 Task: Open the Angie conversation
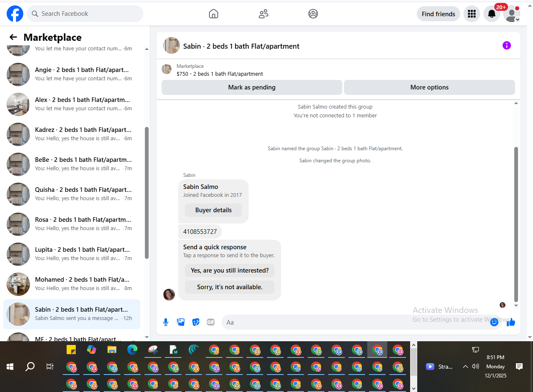[x=72, y=74]
